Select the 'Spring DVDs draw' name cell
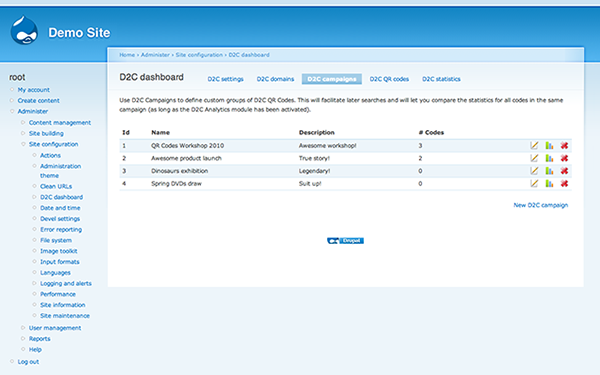 click(x=176, y=183)
